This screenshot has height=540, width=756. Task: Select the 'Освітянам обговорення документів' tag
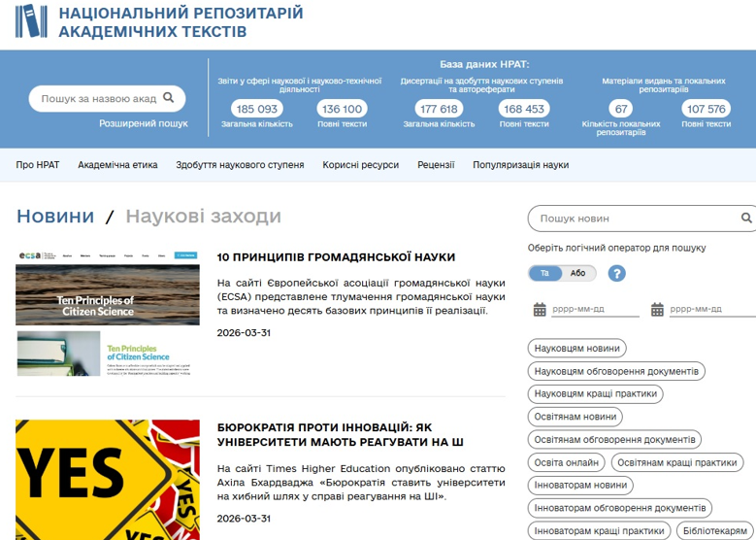pyautogui.click(x=614, y=440)
